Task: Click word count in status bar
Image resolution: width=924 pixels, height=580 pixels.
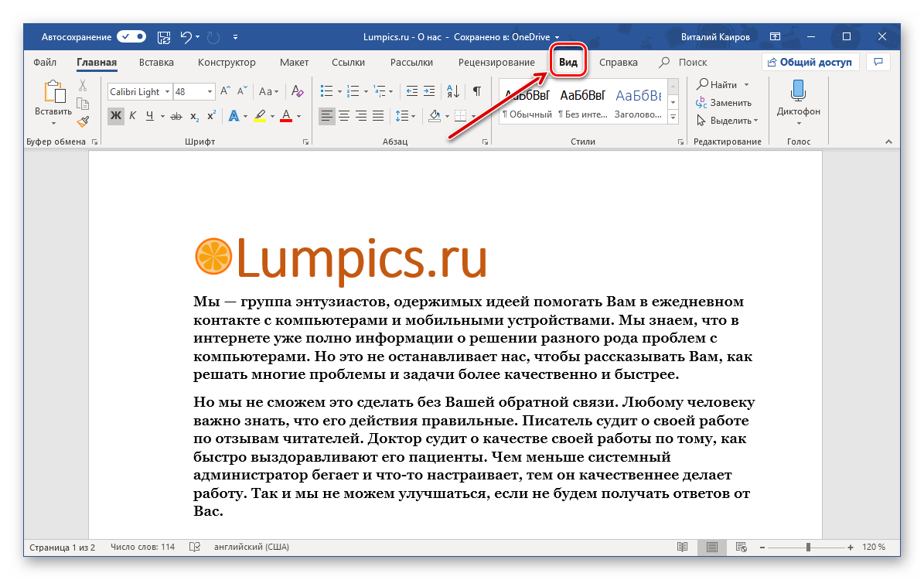Action: point(142,547)
